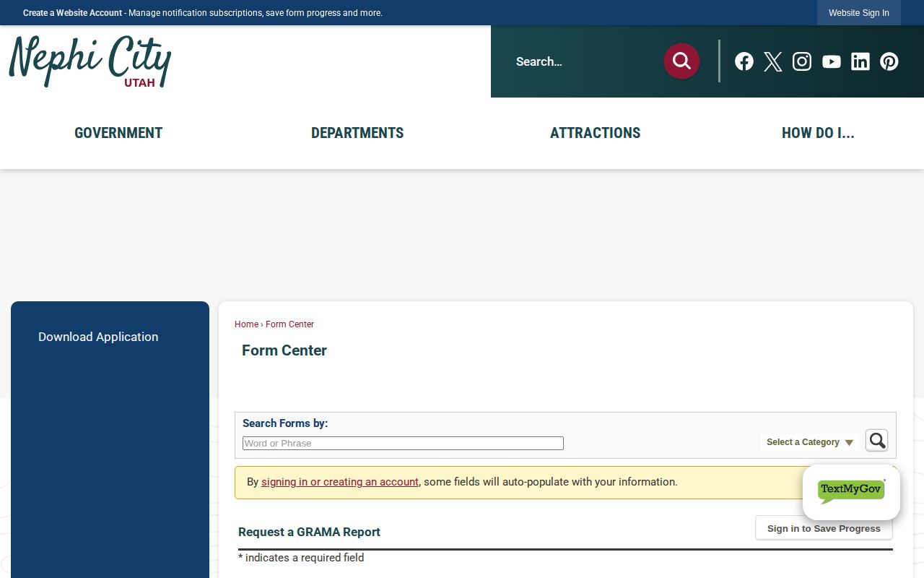Click the Nephi City Utah logo
924x578 pixels.
click(90, 62)
